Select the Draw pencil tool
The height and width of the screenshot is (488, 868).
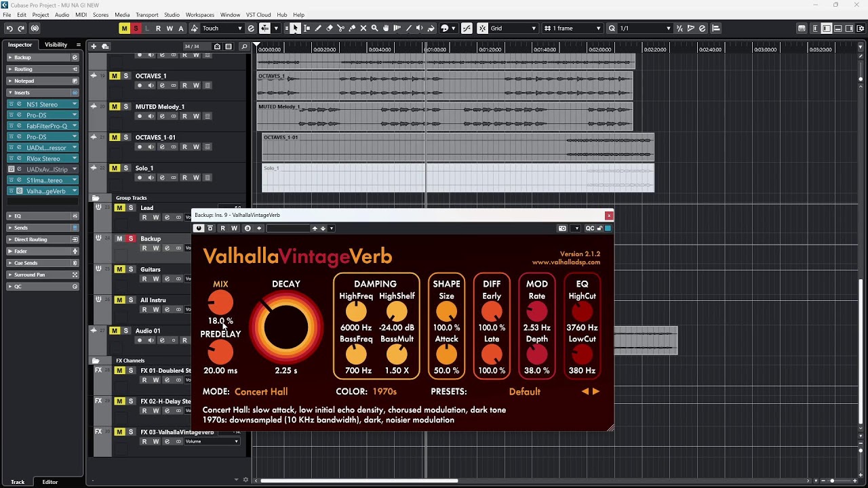coord(318,28)
